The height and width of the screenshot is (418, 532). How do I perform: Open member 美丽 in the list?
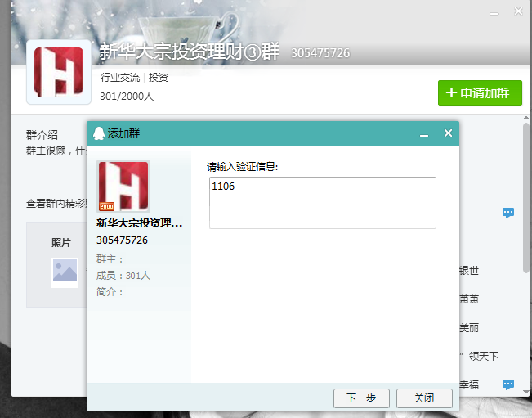(468, 327)
